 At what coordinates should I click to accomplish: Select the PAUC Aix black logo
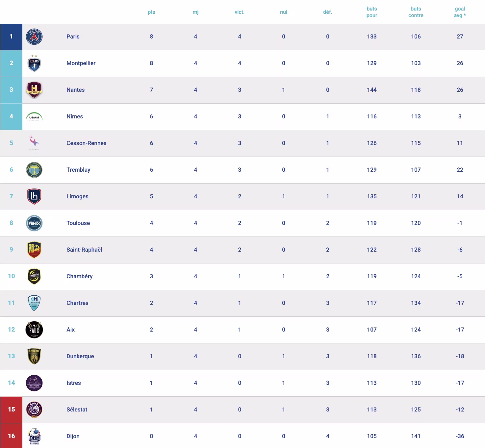34,330
